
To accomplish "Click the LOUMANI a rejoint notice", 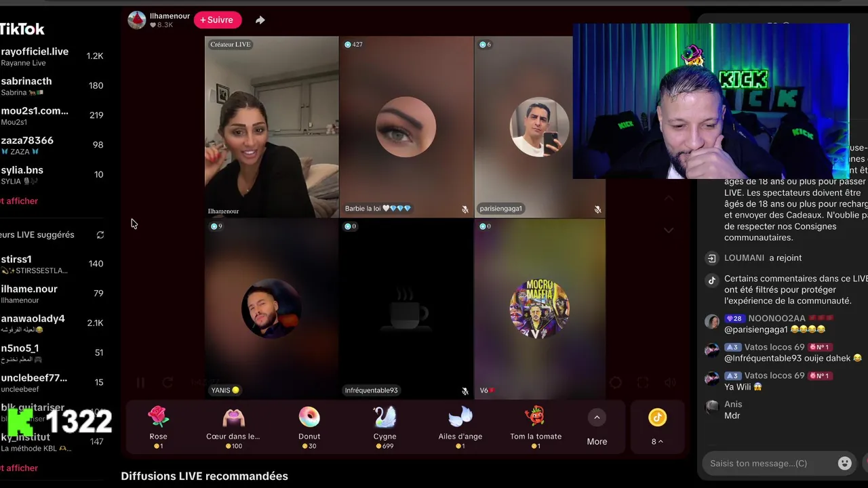I will [763, 258].
